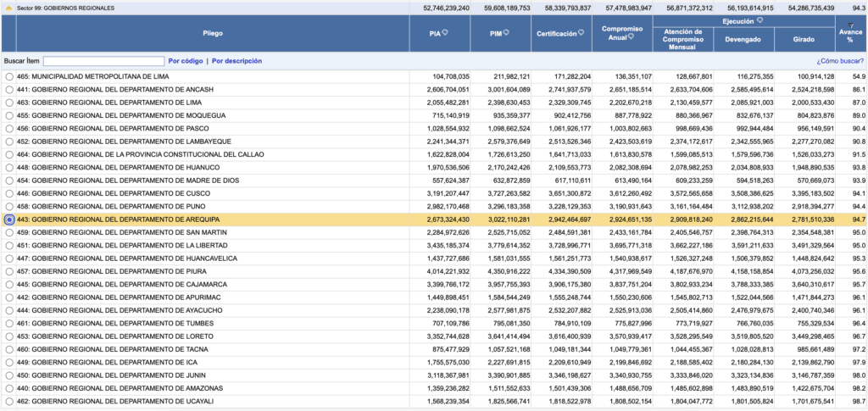Screen dimensions: 868x411
Task: Click the Ejecución header info icon
Action: click(760, 20)
